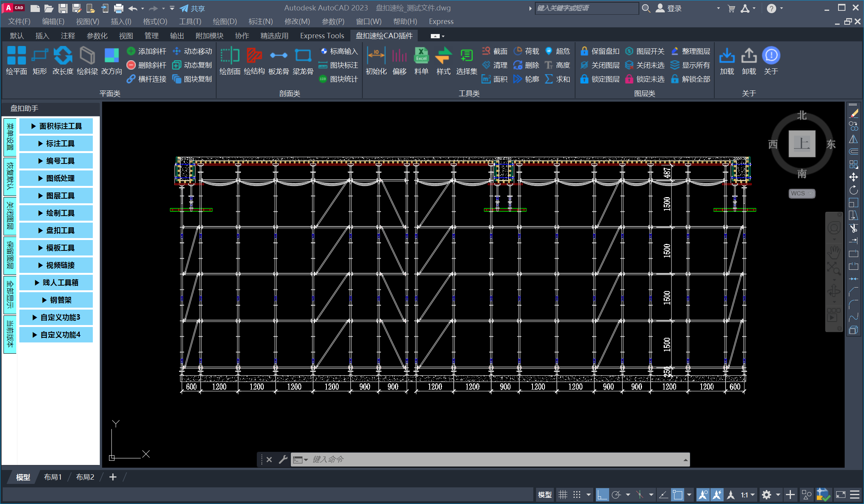
Task: Click the 菜单设置 side button
Action: [x=10, y=137]
